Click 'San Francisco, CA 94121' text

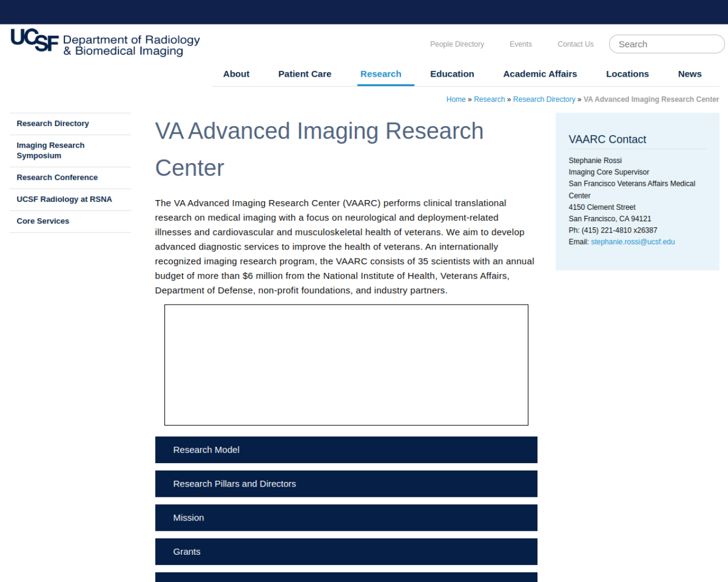[610, 219]
